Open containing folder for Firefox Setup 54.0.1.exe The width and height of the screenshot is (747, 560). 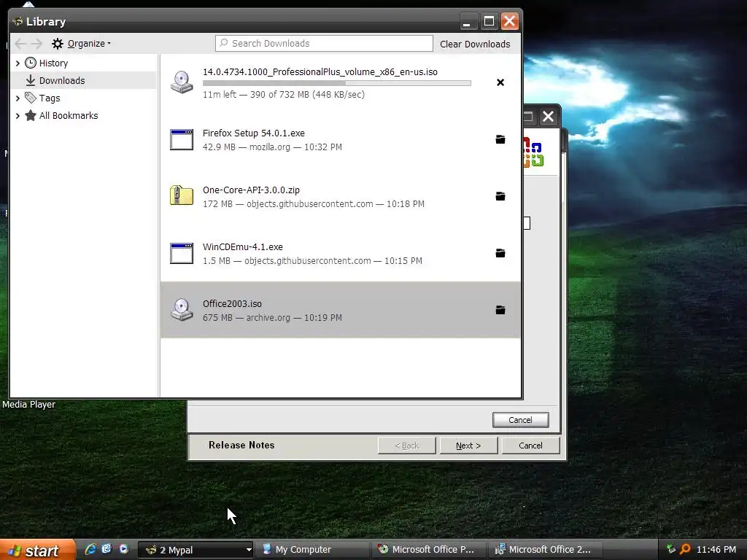[x=500, y=139]
